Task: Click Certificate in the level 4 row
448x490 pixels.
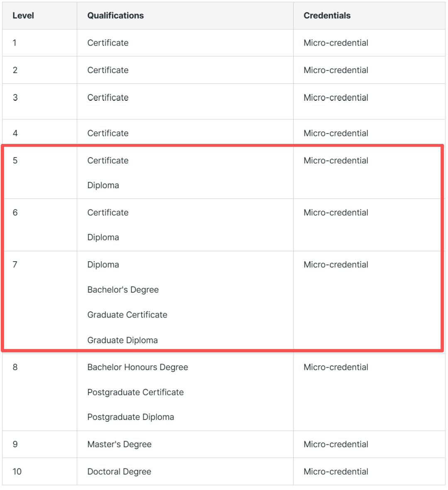Action: (x=108, y=133)
